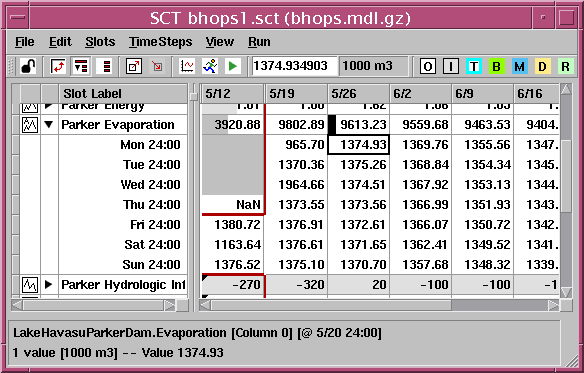Viewport: 584px width, 373px height.
Task: Toggle the I flag button
Action: point(451,67)
